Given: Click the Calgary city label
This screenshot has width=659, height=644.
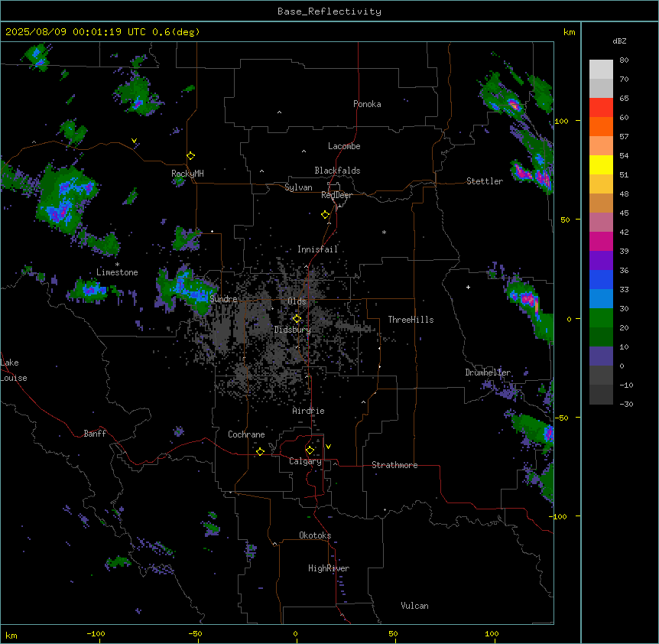Looking at the screenshot, I should tap(306, 461).
